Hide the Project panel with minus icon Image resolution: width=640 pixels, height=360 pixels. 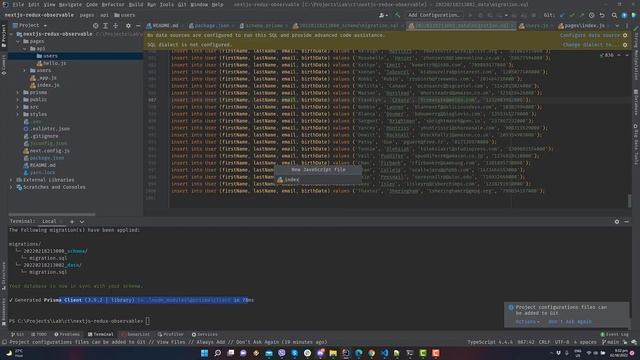pos(138,25)
